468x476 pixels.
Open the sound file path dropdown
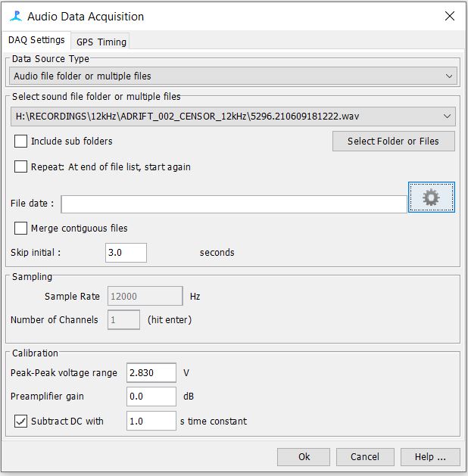pos(233,117)
